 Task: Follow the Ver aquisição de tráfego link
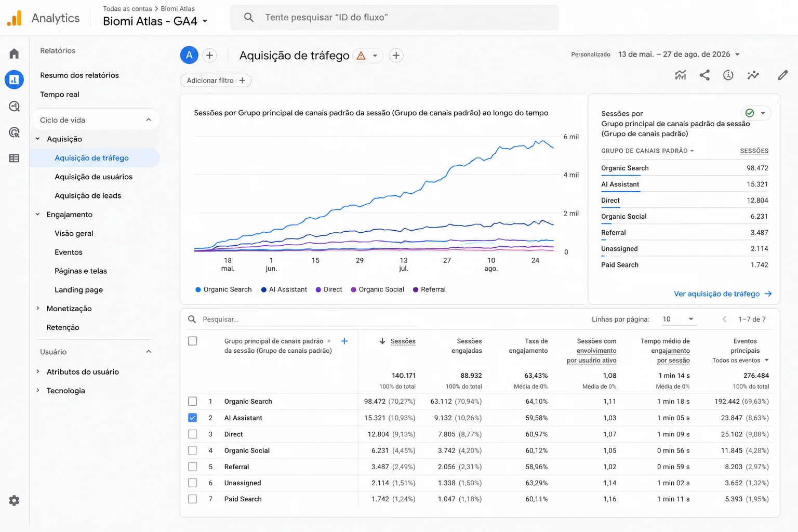click(x=723, y=294)
